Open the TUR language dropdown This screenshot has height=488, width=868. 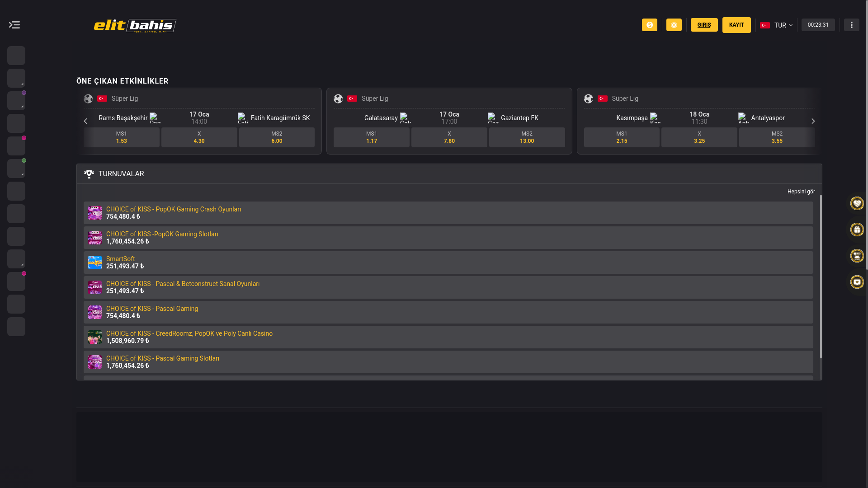776,25
